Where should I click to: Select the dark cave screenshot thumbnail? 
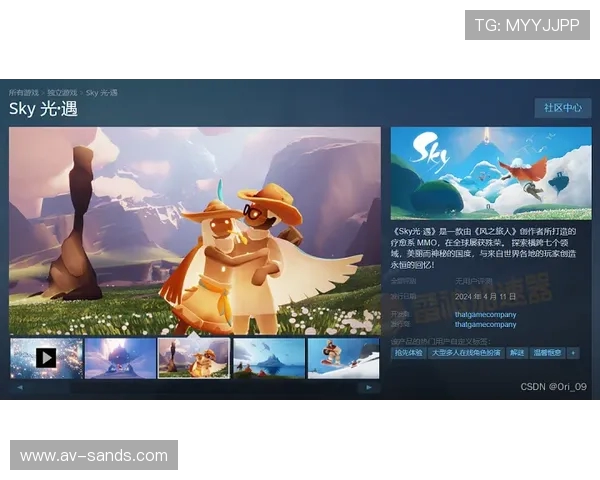click(120, 357)
